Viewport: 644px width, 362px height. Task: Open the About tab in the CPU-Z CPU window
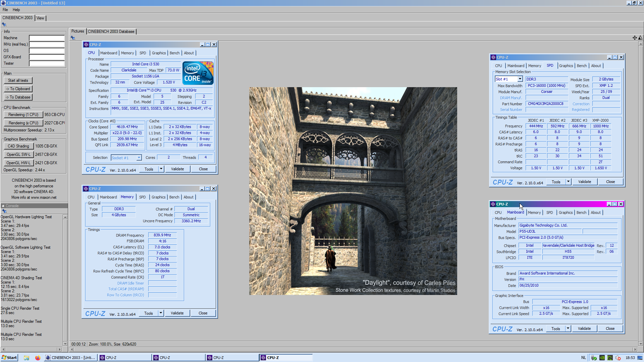point(189,53)
